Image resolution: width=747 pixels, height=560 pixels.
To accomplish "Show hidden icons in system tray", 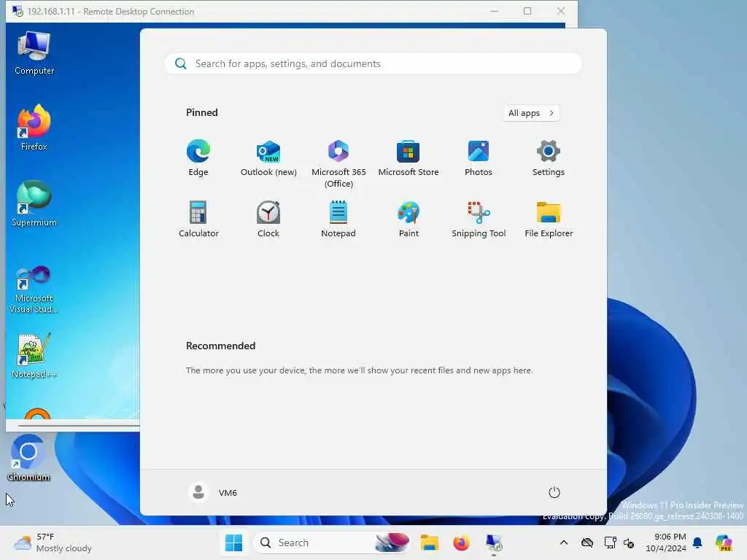I will (x=564, y=542).
